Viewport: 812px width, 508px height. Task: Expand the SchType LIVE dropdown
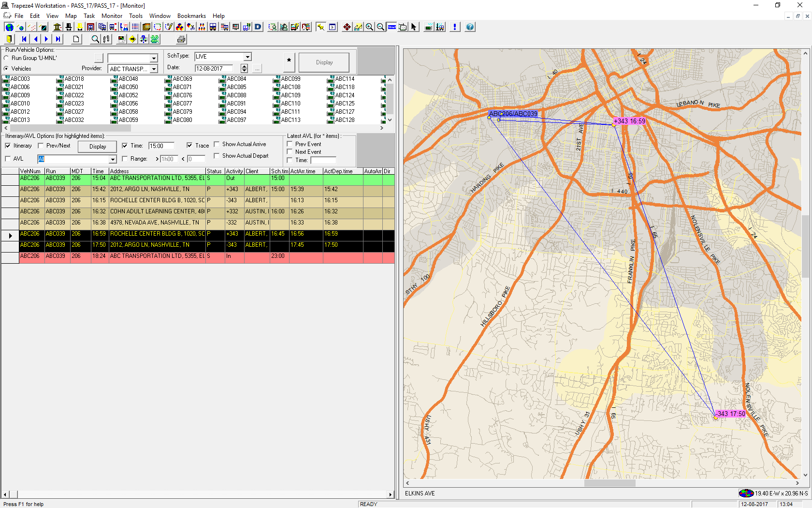pos(247,57)
